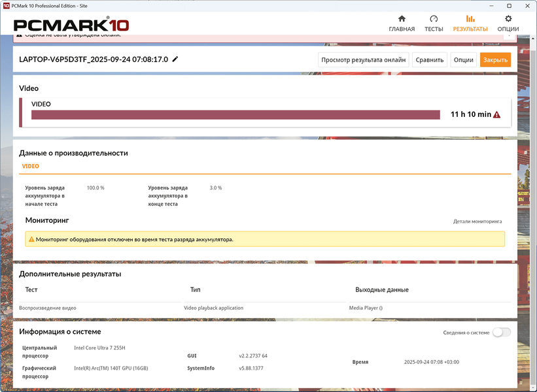Switch to the orange VIDEO tab under Данные о производительности
537x392 pixels.
[31, 166]
